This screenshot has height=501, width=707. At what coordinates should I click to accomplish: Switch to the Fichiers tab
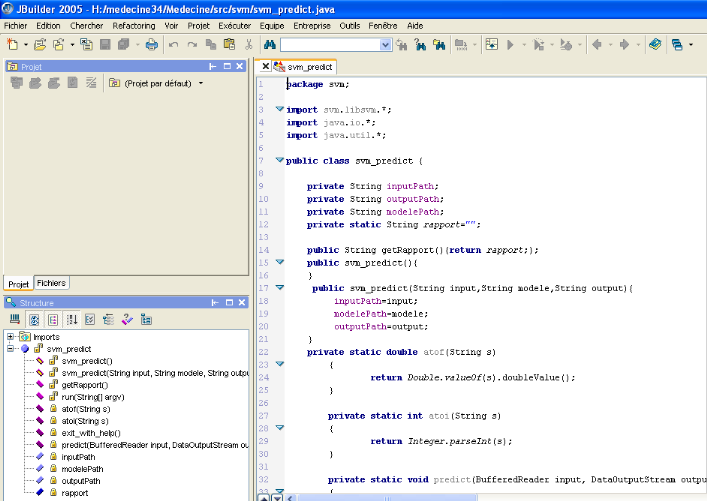(51, 283)
